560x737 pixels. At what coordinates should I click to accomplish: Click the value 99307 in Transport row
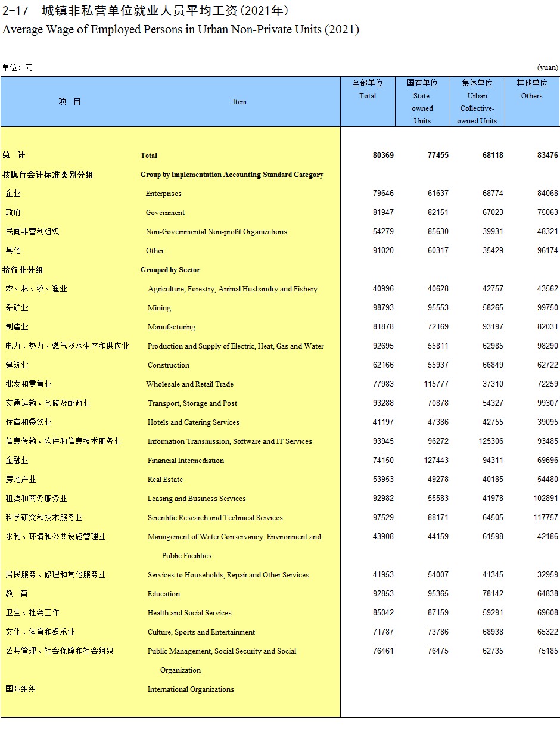[x=547, y=403]
